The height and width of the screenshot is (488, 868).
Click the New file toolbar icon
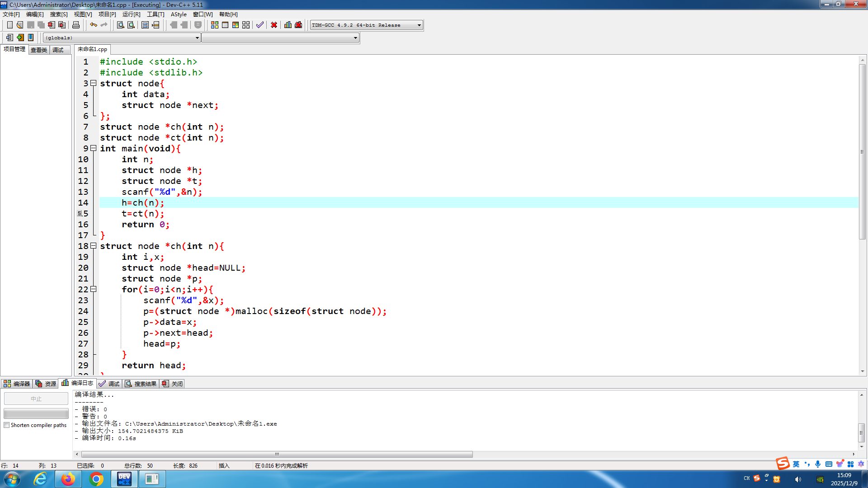(x=9, y=25)
